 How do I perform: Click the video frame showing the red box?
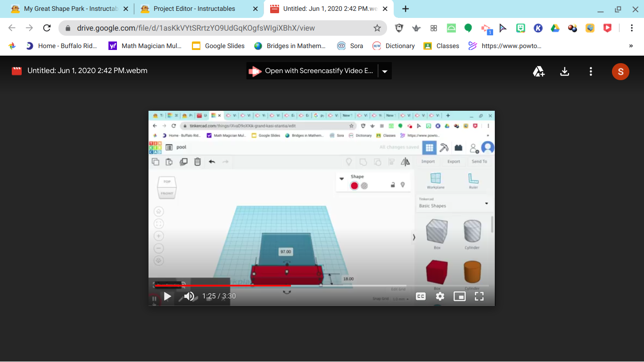tap(322, 208)
